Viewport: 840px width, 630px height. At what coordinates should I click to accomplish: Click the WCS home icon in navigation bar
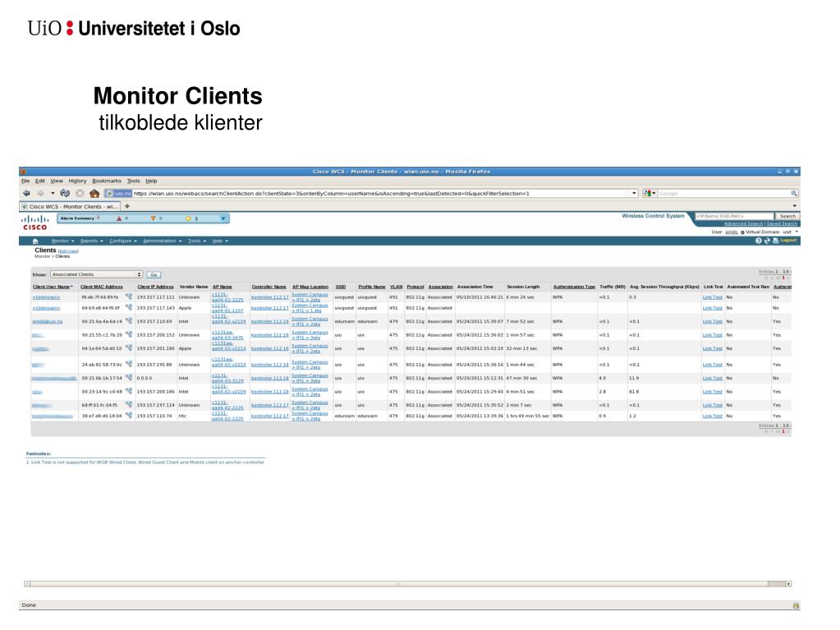[x=35, y=241]
